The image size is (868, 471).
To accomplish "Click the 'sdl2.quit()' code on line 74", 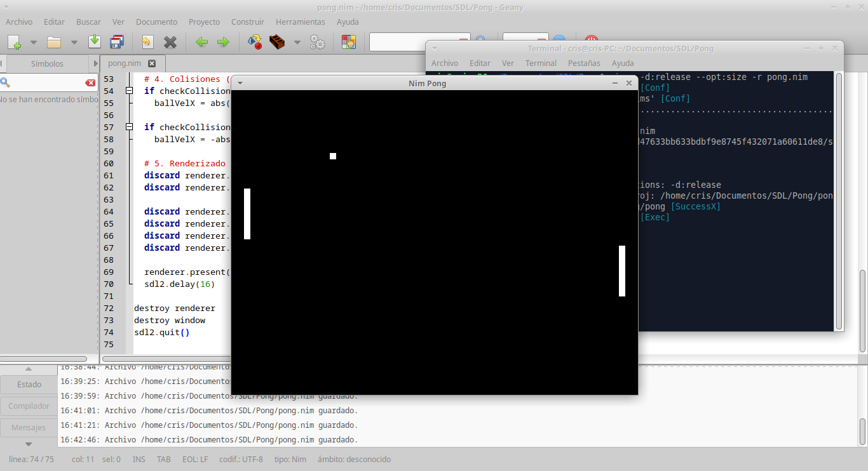I will click(162, 332).
